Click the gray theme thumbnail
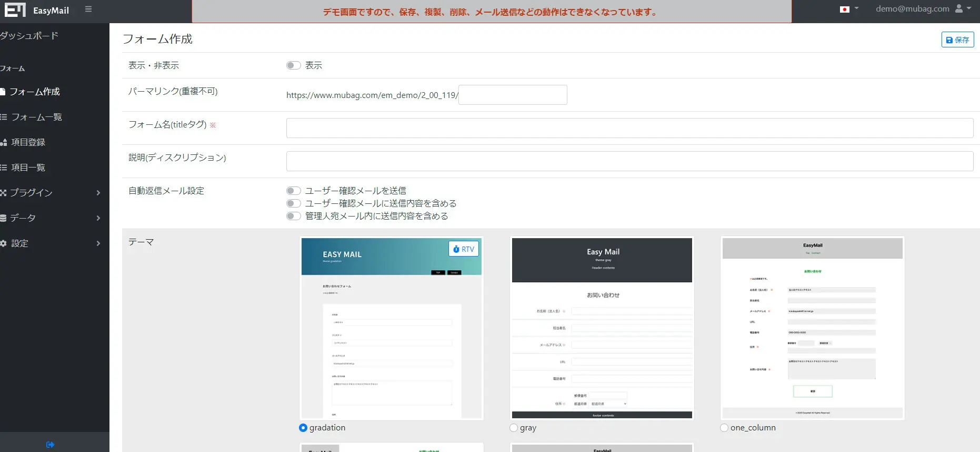This screenshot has height=452, width=980. (x=602, y=328)
